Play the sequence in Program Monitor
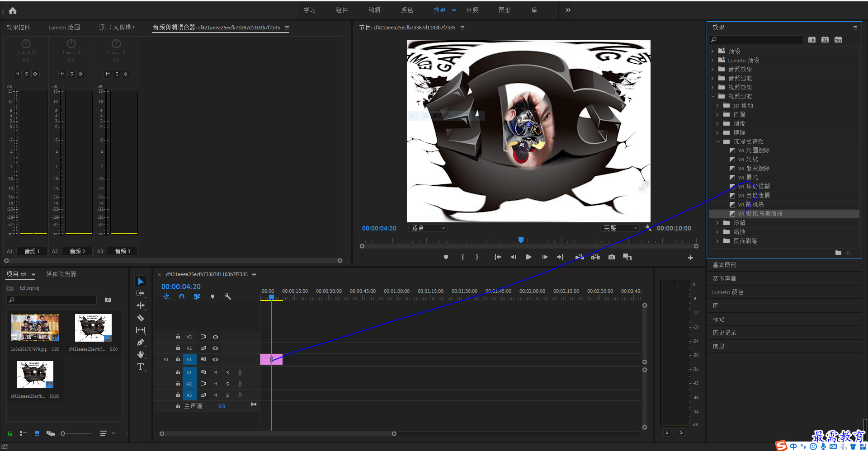Image resolution: width=868 pixels, height=451 pixels. click(528, 257)
